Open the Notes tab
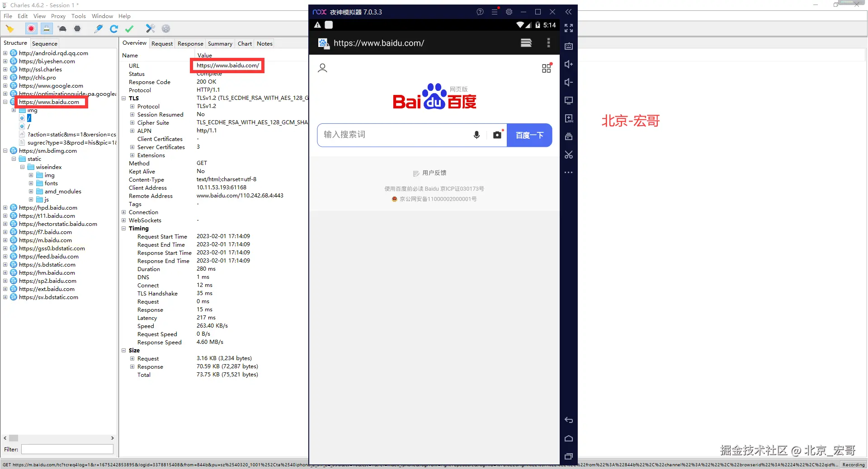Viewport: 868px width, 469px height. click(x=264, y=43)
